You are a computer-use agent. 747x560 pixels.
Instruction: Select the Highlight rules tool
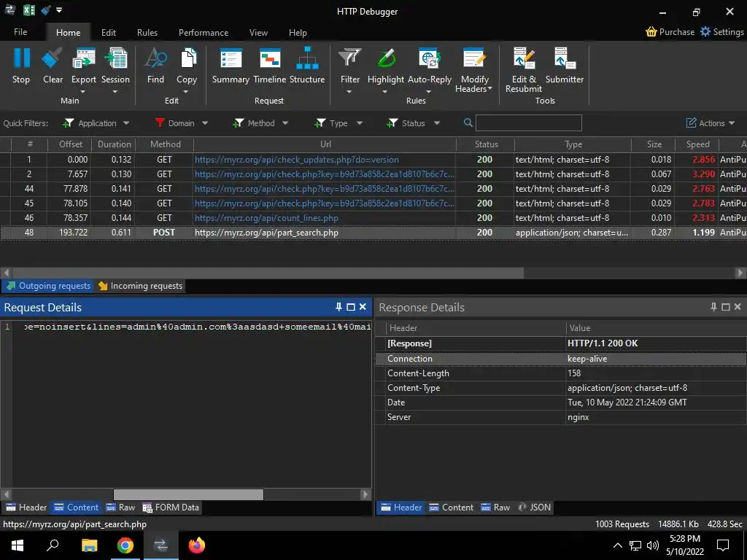click(386, 58)
